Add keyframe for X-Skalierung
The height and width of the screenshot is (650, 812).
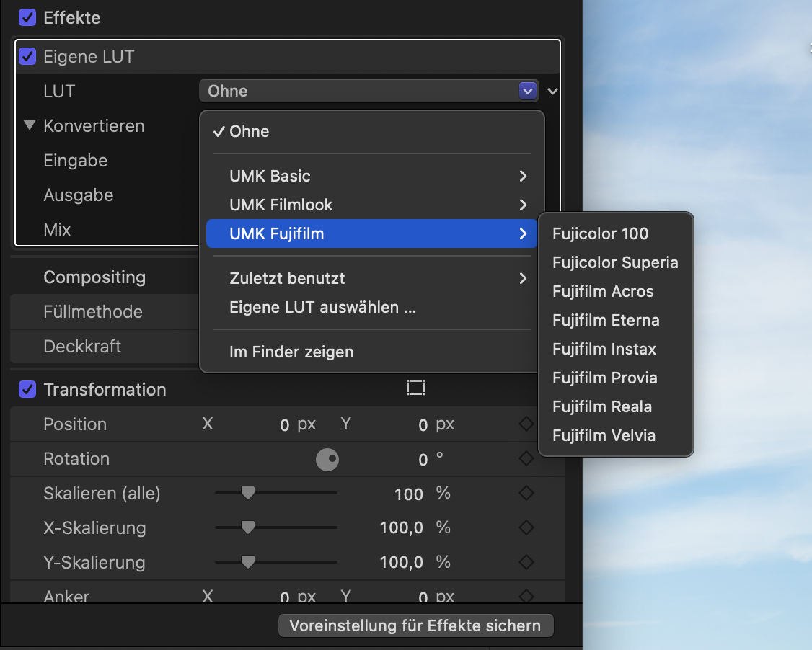[x=526, y=528]
